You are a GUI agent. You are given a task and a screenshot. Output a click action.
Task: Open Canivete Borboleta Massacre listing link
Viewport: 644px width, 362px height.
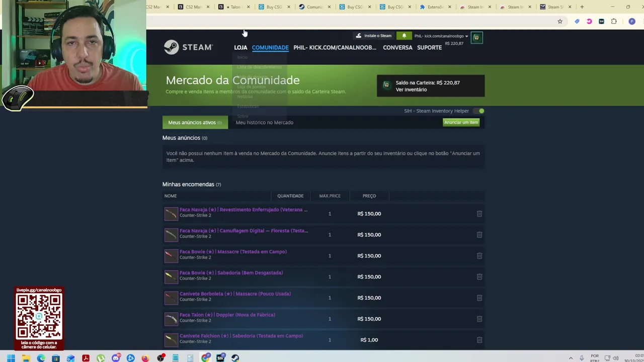coord(235,294)
